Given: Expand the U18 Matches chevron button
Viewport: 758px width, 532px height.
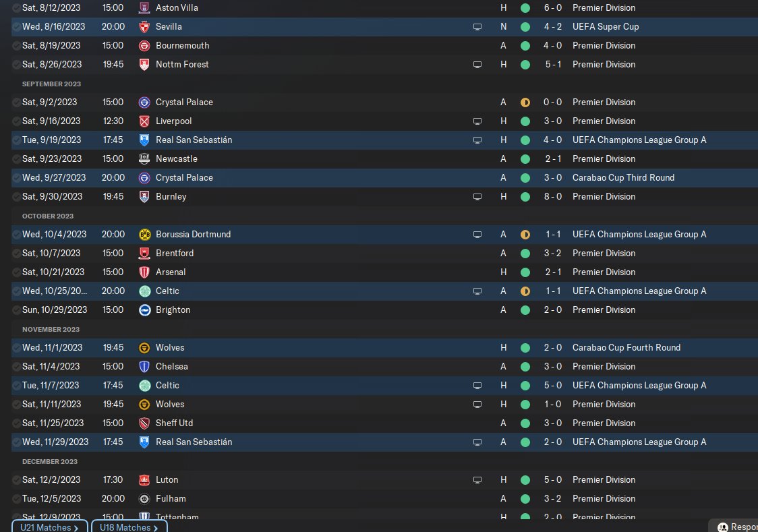Looking at the screenshot, I should (129, 527).
